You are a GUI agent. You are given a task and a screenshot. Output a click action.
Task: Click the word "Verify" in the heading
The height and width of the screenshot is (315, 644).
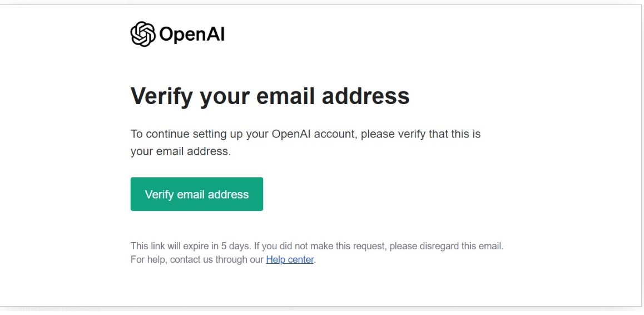click(162, 96)
